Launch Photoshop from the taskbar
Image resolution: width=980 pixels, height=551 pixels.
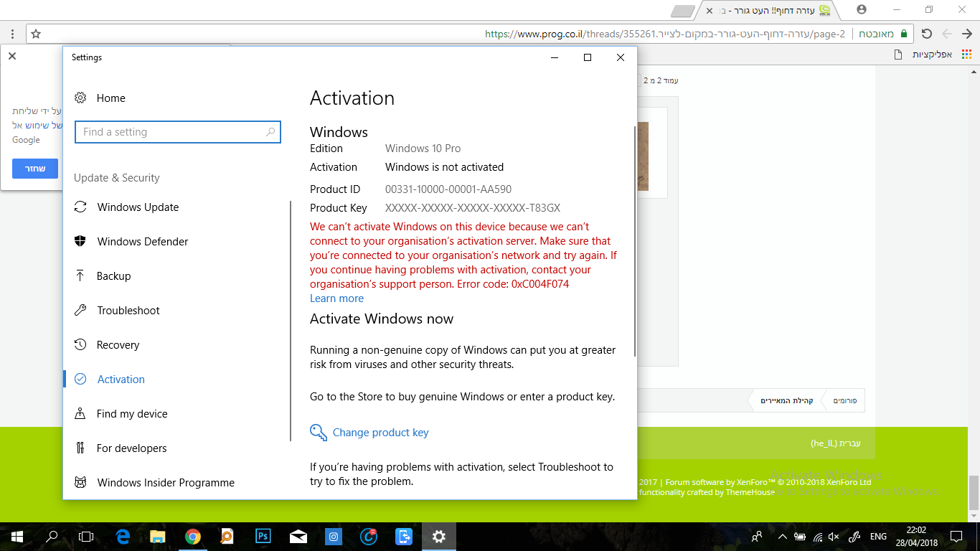click(263, 536)
